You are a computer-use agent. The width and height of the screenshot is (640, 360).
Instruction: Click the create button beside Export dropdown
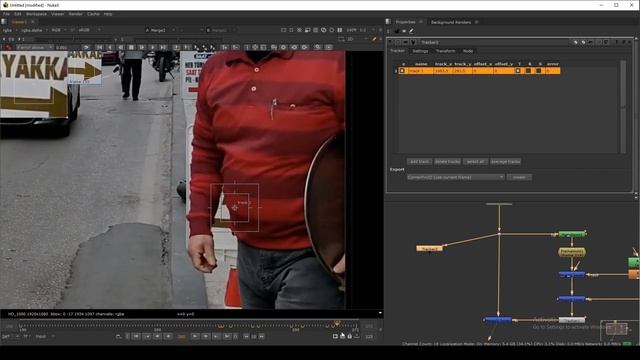[x=519, y=177]
